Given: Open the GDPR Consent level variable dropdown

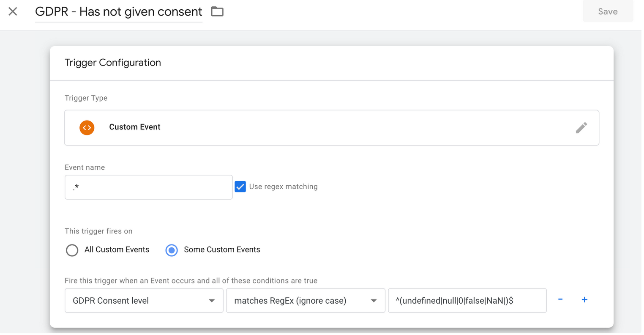Looking at the screenshot, I should pos(144,301).
